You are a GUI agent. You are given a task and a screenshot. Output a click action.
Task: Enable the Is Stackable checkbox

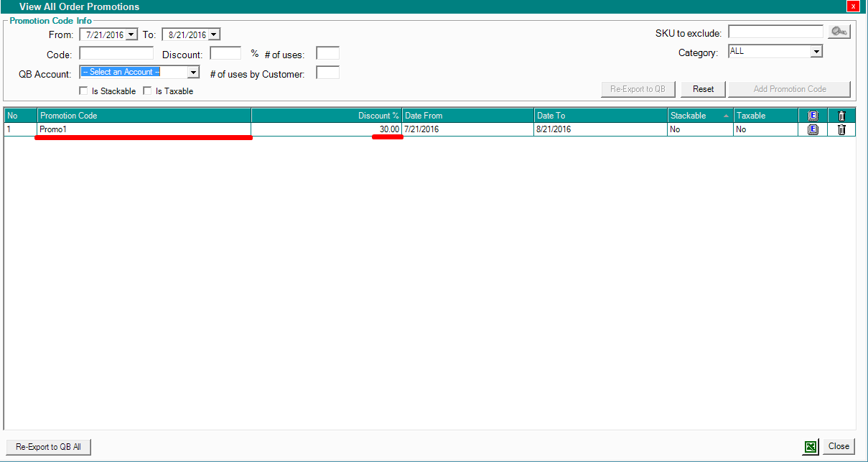pos(84,91)
